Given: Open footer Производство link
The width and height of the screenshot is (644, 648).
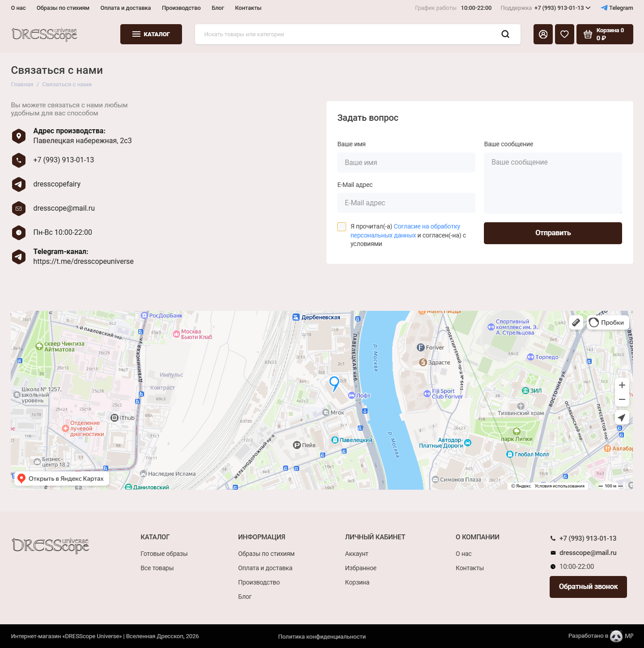Looking at the screenshot, I should click(x=259, y=582).
